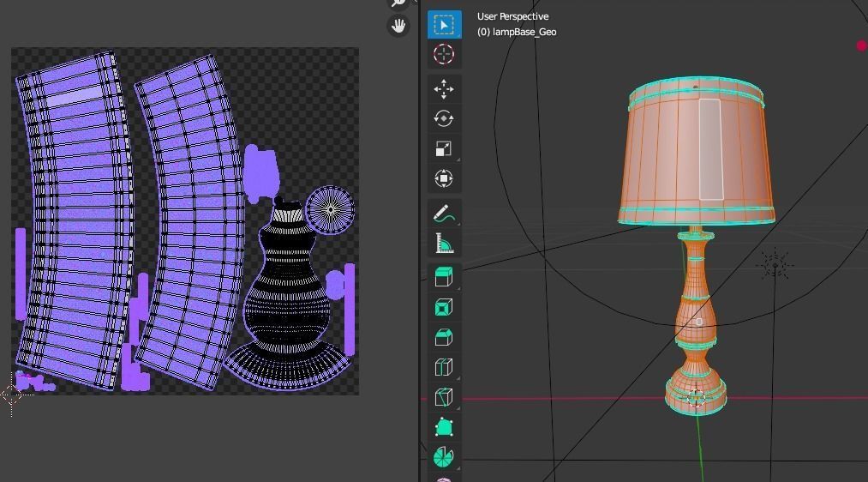
Task: Pick the Spin tool
Action: click(444, 457)
